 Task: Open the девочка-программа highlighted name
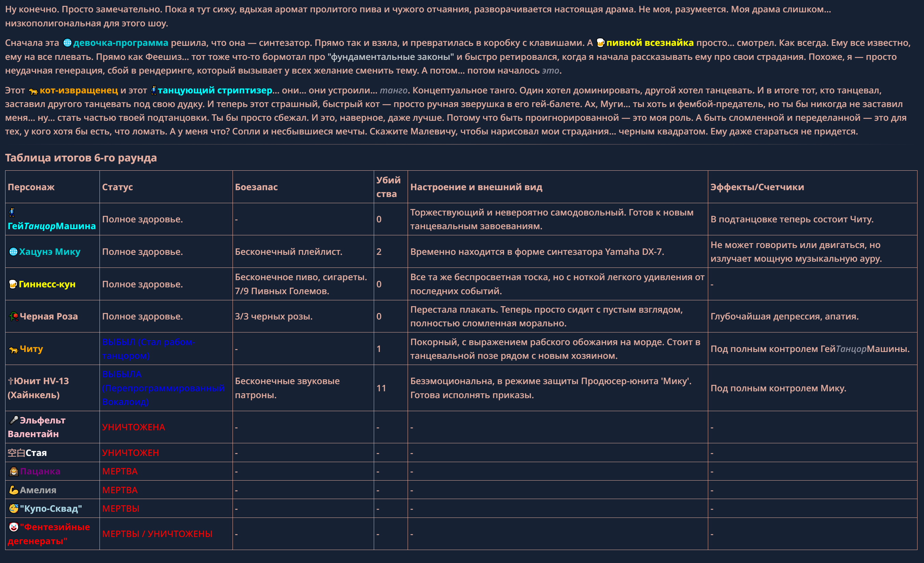pyautogui.click(x=121, y=43)
